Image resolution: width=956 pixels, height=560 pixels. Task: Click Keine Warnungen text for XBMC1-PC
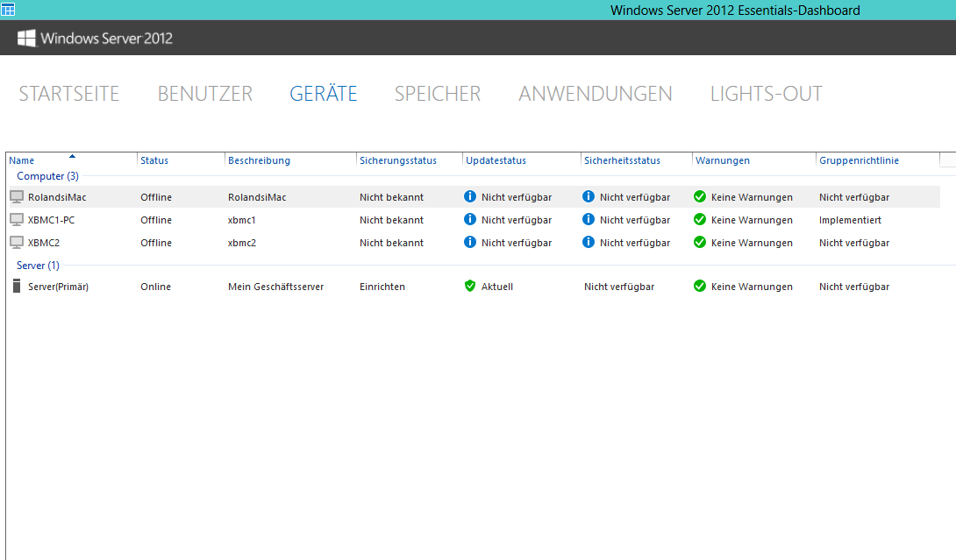pos(752,220)
